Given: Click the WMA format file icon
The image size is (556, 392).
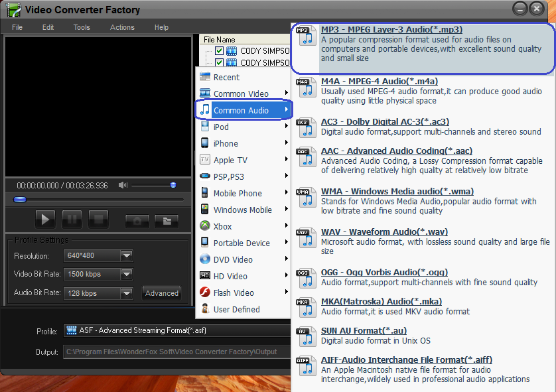Looking at the screenshot, I should pos(307,198).
